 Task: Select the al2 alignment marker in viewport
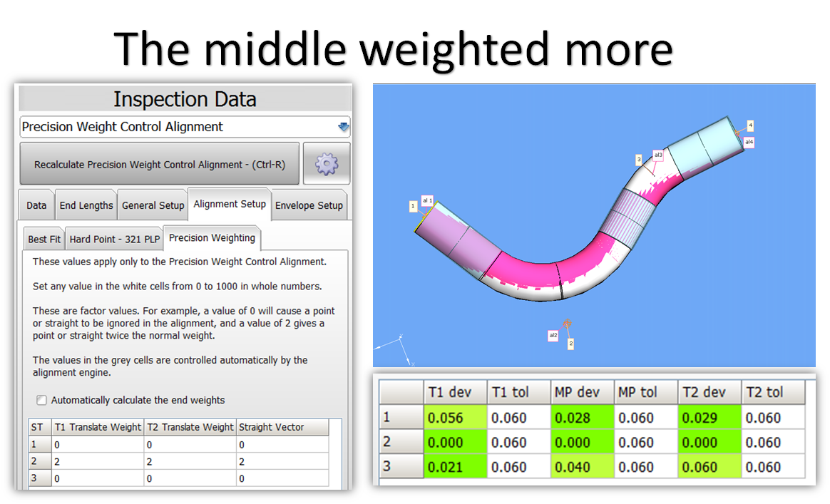click(553, 335)
